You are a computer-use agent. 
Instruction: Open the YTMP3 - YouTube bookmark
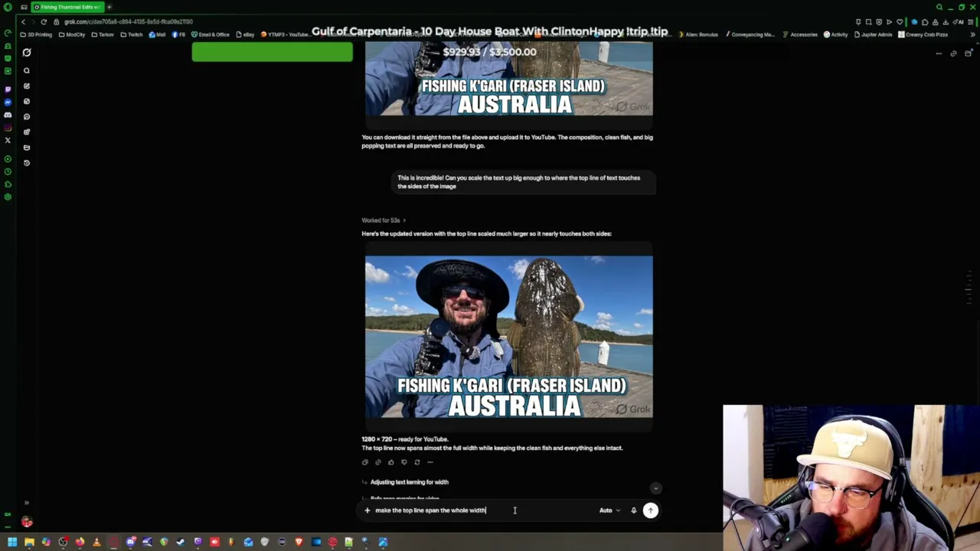[285, 34]
